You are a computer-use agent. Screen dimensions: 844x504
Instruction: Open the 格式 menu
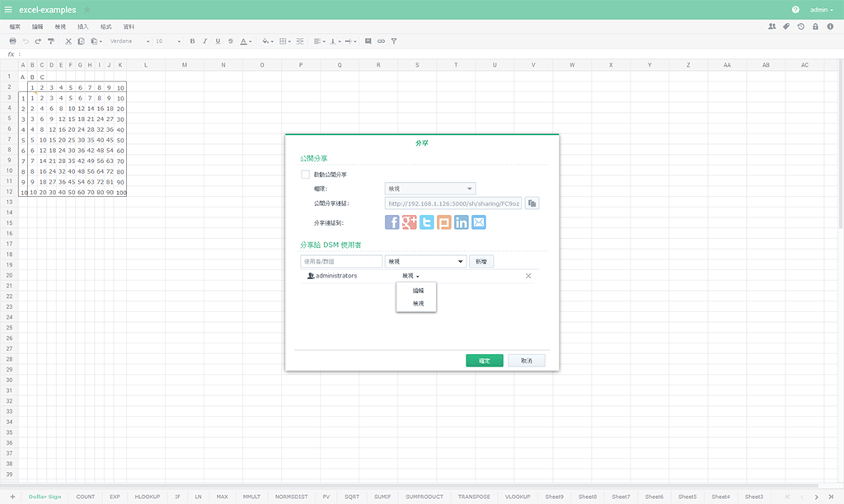pyautogui.click(x=106, y=26)
